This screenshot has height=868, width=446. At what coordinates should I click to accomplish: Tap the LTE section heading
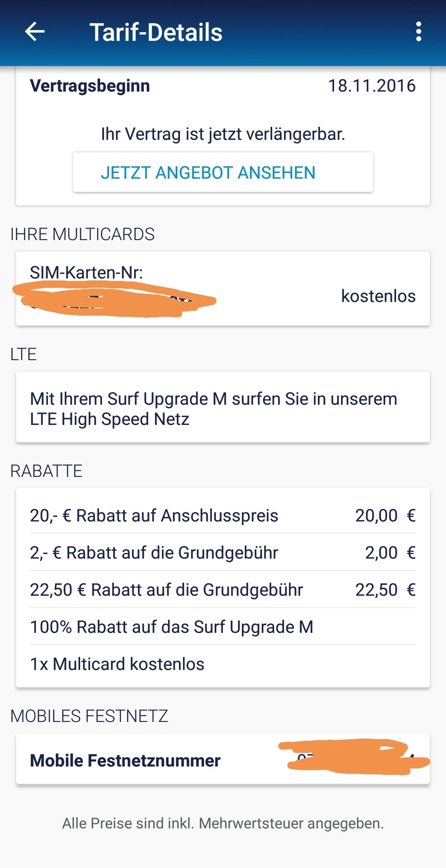24,354
